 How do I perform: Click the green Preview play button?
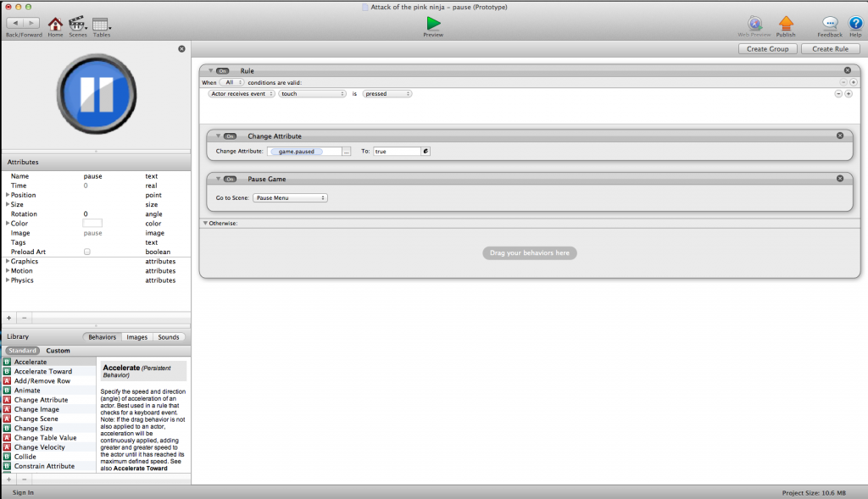pyautogui.click(x=433, y=23)
